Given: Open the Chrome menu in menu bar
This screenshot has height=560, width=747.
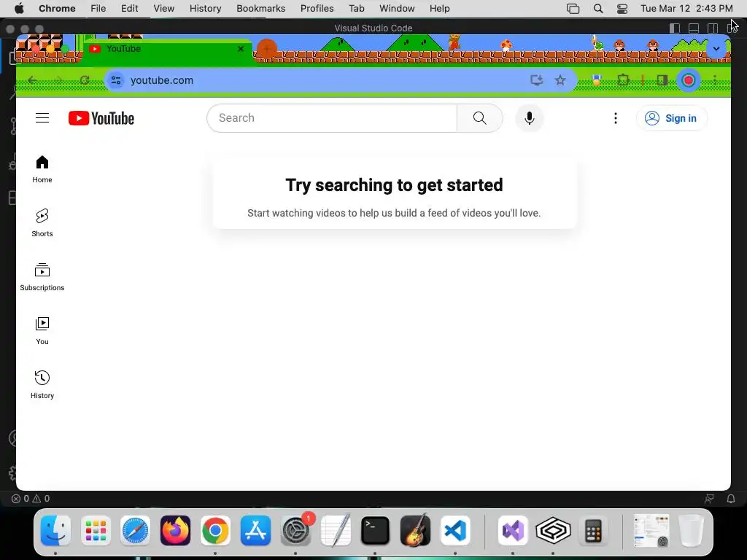Looking at the screenshot, I should (x=57, y=9).
